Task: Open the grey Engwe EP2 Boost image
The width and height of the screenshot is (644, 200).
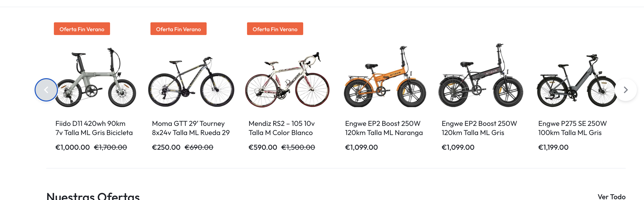Action: [481, 76]
